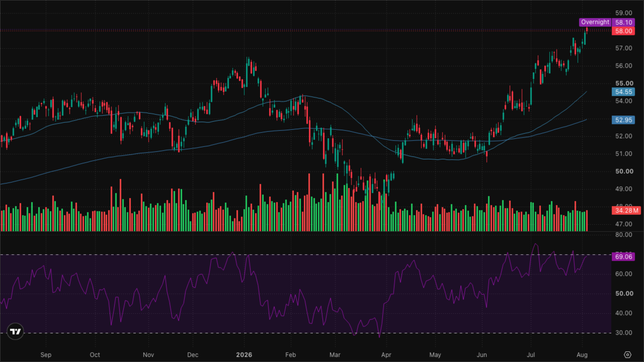Click the 80.00 RSI axis label

click(x=624, y=235)
